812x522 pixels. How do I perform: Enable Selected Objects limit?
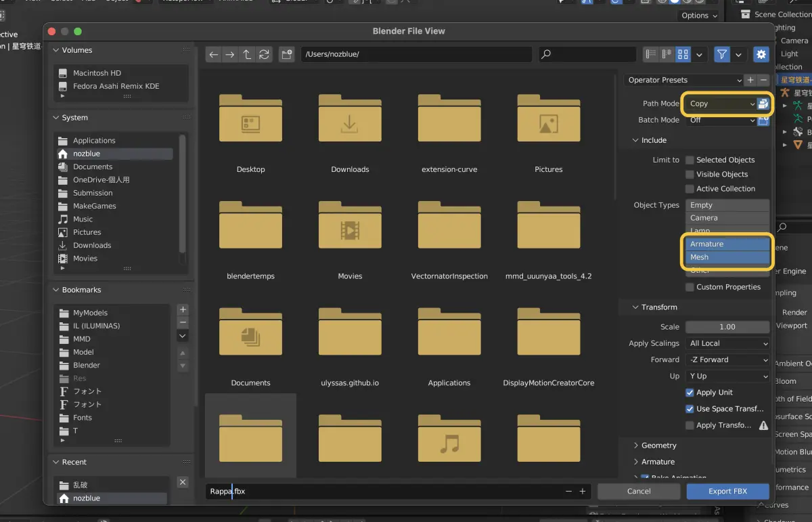coord(690,160)
